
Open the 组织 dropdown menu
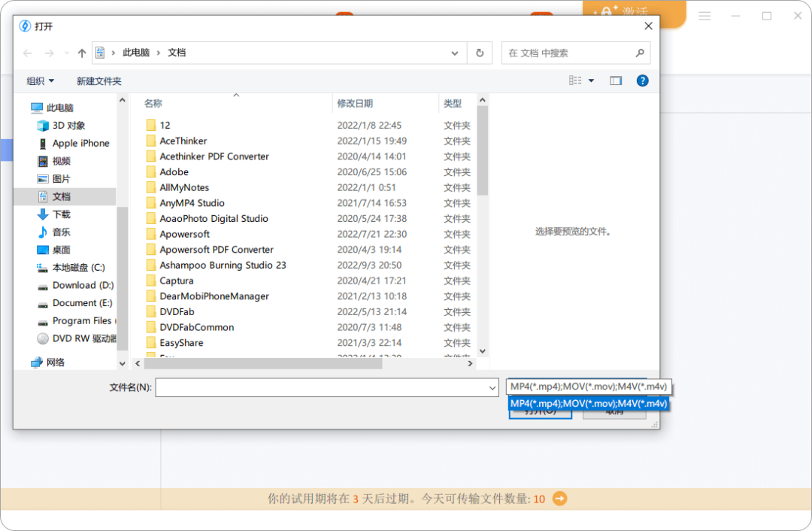point(39,80)
